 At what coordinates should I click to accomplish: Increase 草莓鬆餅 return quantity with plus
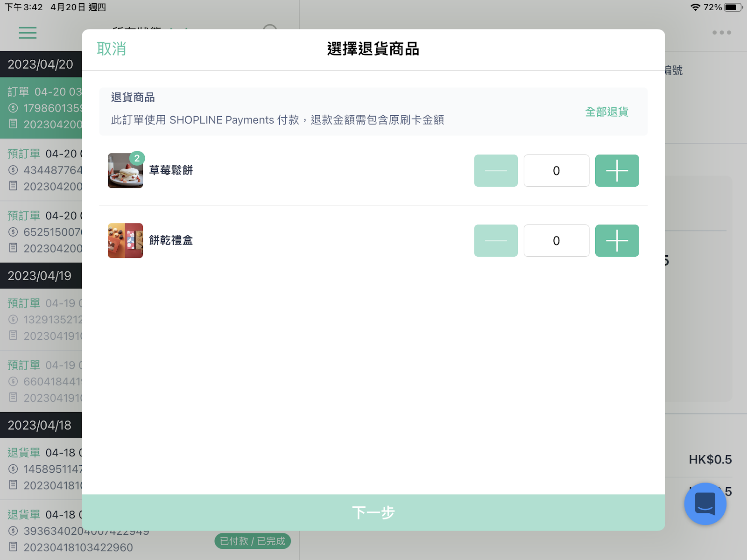pyautogui.click(x=617, y=171)
